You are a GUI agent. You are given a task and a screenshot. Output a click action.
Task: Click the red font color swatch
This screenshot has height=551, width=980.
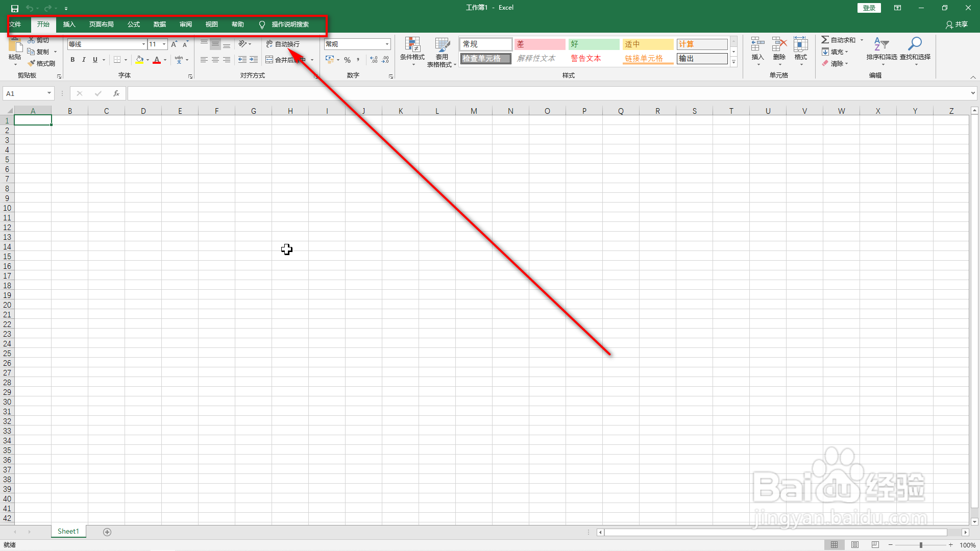pos(157,60)
